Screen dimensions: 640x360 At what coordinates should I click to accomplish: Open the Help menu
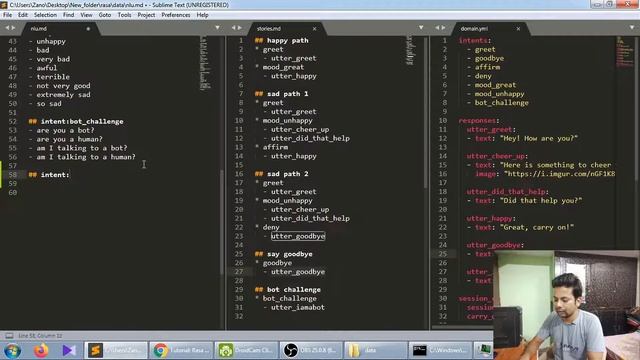[x=202, y=15]
